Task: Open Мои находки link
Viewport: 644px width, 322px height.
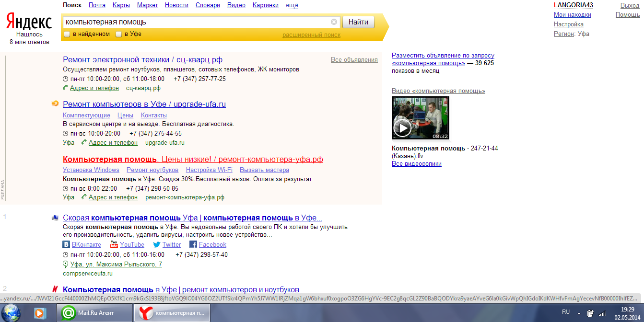Action: pos(573,15)
